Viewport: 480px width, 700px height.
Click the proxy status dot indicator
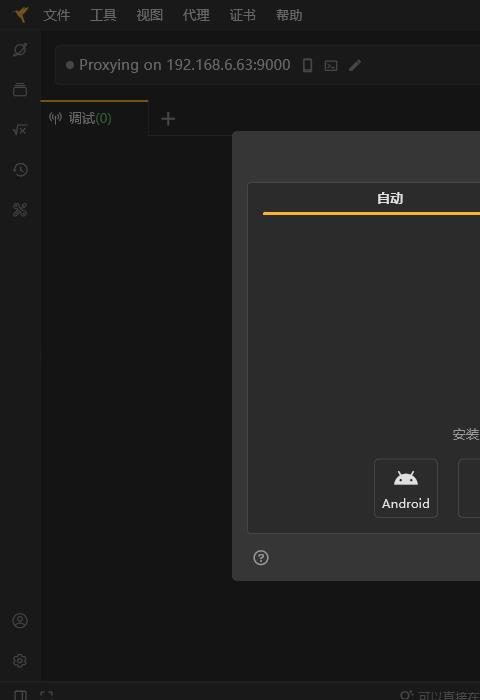pyautogui.click(x=70, y=65)
